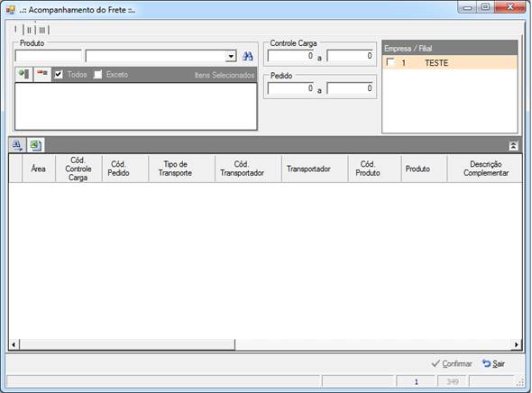The image size is (532, 393).
Task: Select the TESTE row in Empresa list
Action: (450, 63)
